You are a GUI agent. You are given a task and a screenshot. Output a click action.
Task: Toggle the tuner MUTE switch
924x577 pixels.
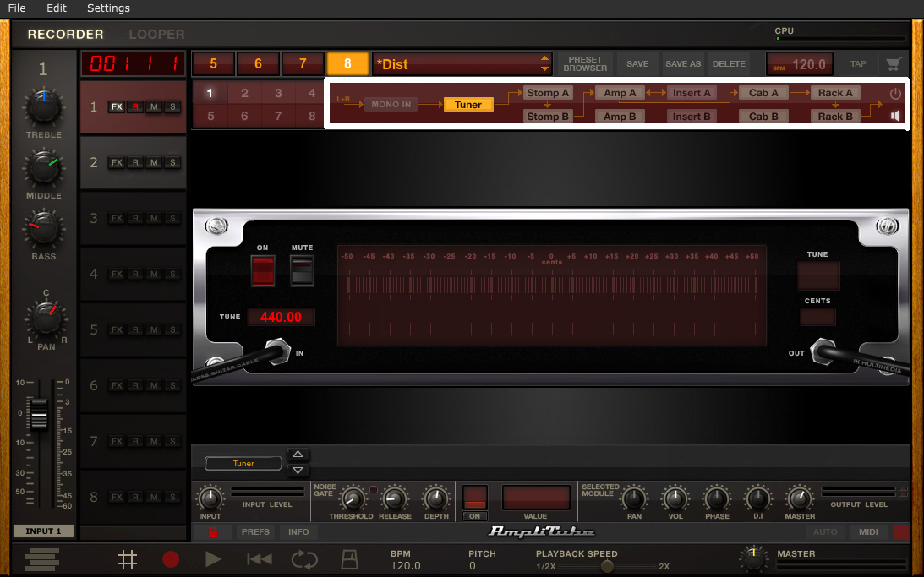point(302,271)
